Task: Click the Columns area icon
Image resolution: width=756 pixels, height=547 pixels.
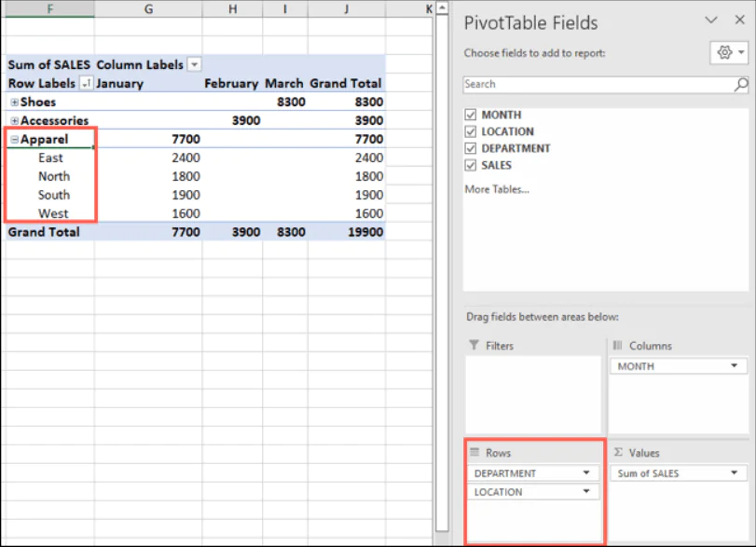Action: (618, 346)
